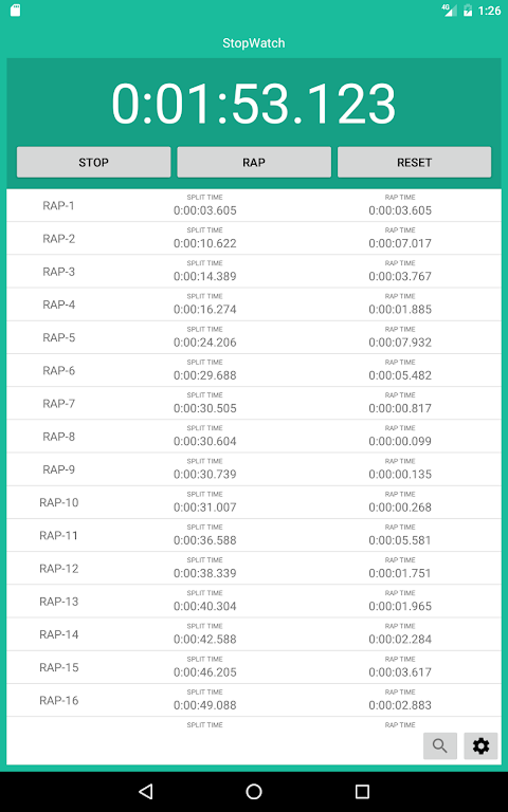Tap RAP-10 rap time 0:00:00.268
This screenshot has height=812, width=508.
click(400, 507)
